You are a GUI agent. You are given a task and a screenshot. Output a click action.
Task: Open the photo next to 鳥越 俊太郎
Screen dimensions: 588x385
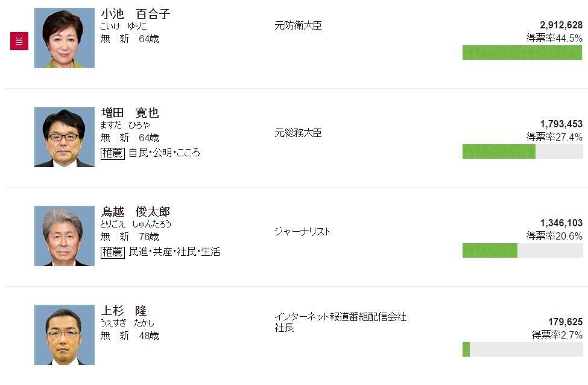[65, 236]
